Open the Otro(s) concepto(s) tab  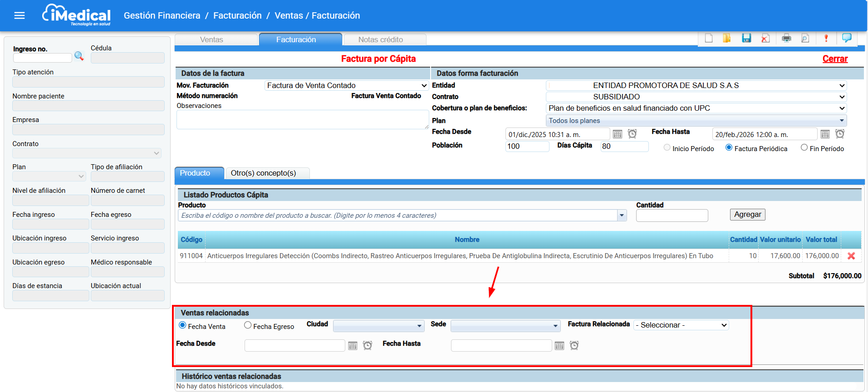click(x=263, y=173)
